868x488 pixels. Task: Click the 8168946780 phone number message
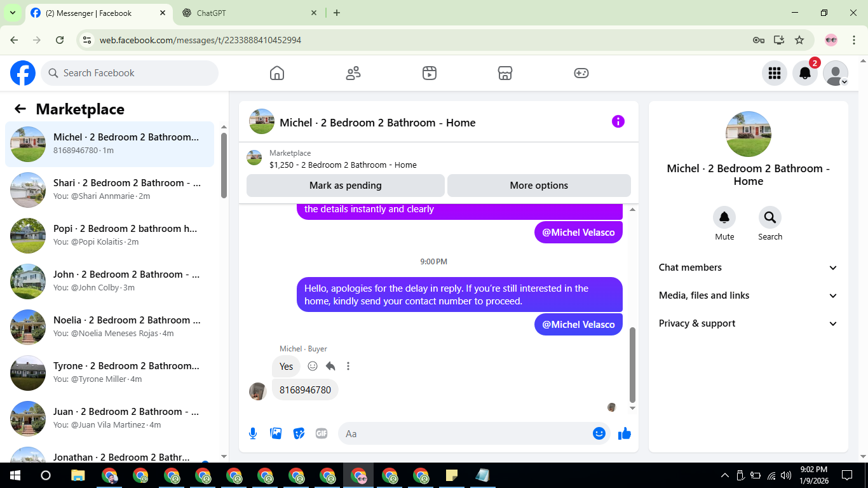tap(305, 390)
